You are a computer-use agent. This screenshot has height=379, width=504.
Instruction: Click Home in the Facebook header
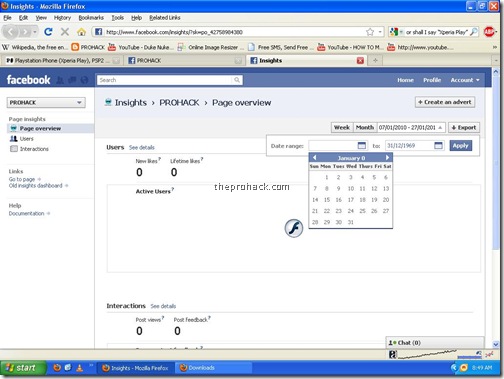[405, 80]
